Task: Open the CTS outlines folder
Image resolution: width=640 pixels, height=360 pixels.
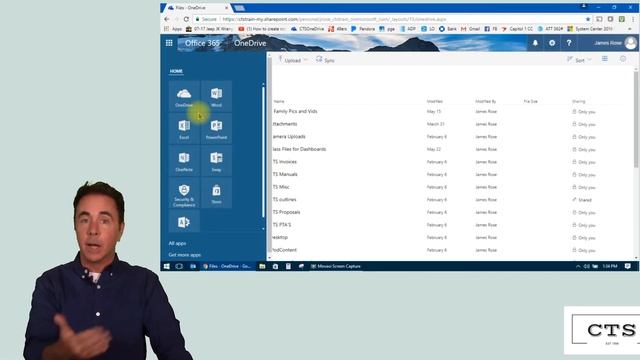Action: click(284, 200)
